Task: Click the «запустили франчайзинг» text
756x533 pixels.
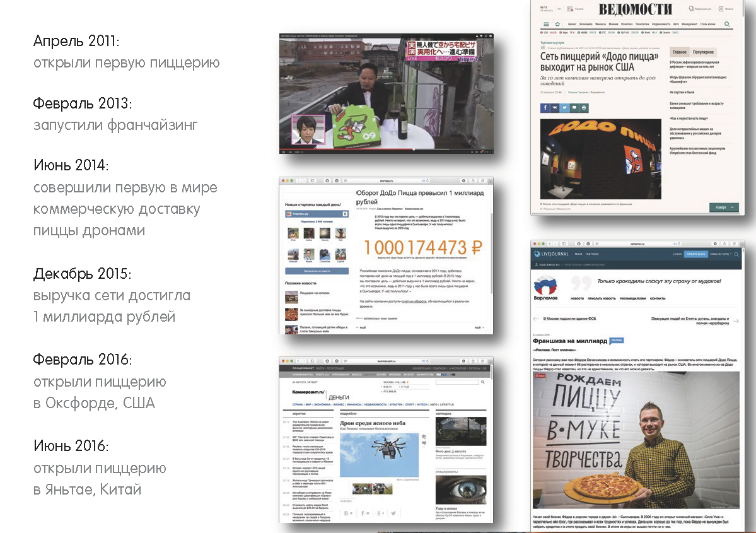Action: [116, 126]
